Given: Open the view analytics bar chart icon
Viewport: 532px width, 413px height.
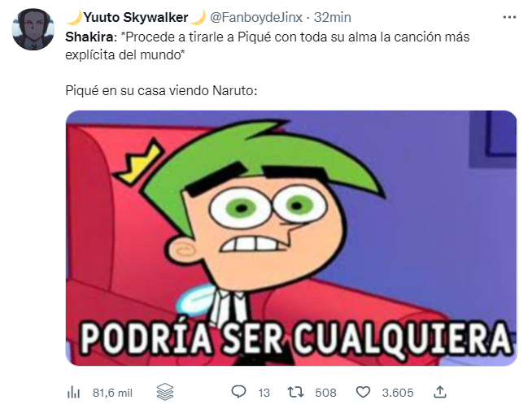Looking at the screenshot, I should click(x=73, y=393).
